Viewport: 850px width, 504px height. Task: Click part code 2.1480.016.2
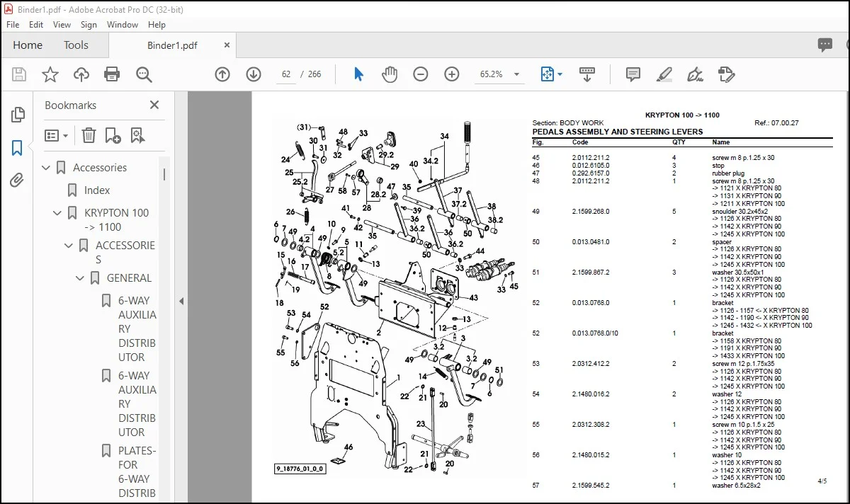pos(591,394)
